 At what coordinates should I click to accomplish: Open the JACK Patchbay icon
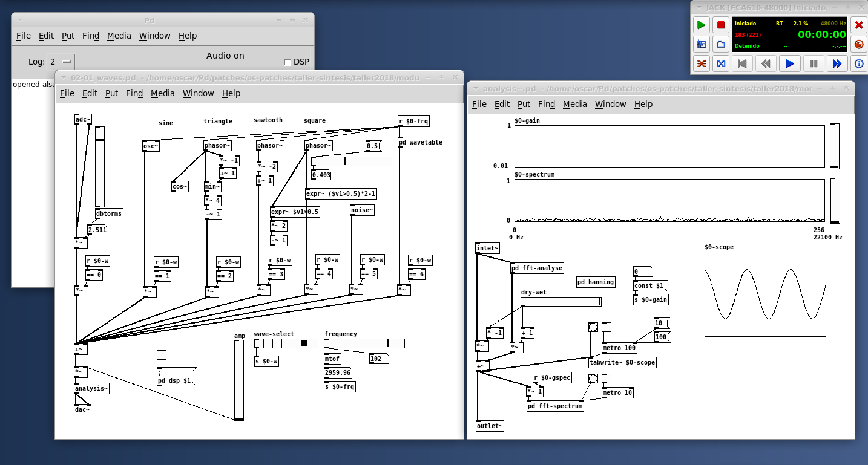point(720,63)
